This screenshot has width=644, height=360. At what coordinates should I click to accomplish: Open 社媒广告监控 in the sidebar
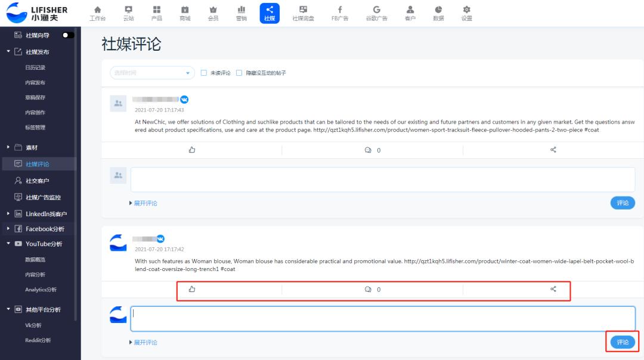43,198
